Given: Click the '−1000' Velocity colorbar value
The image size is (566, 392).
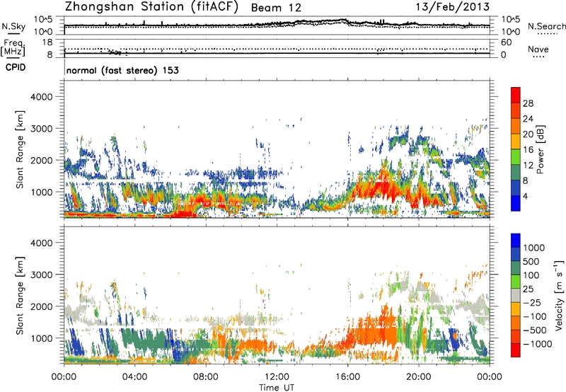Looking at the screenshot, I should tap(537, 344).
